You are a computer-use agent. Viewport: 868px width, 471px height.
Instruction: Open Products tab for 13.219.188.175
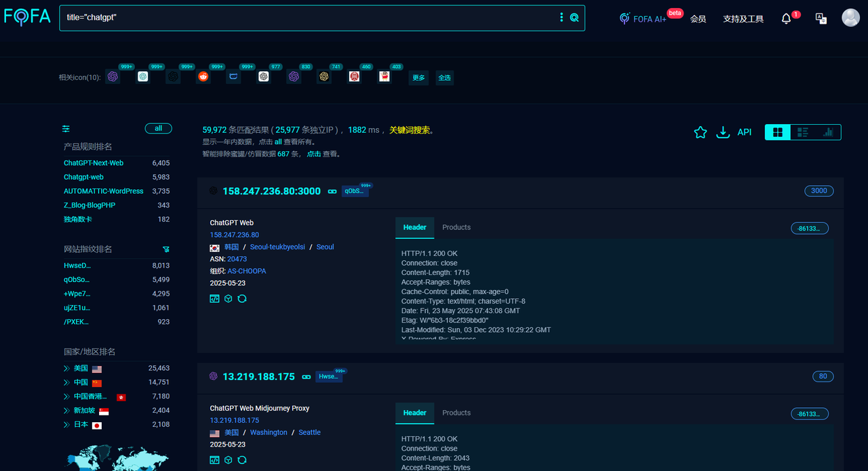[x=456, y=413]
